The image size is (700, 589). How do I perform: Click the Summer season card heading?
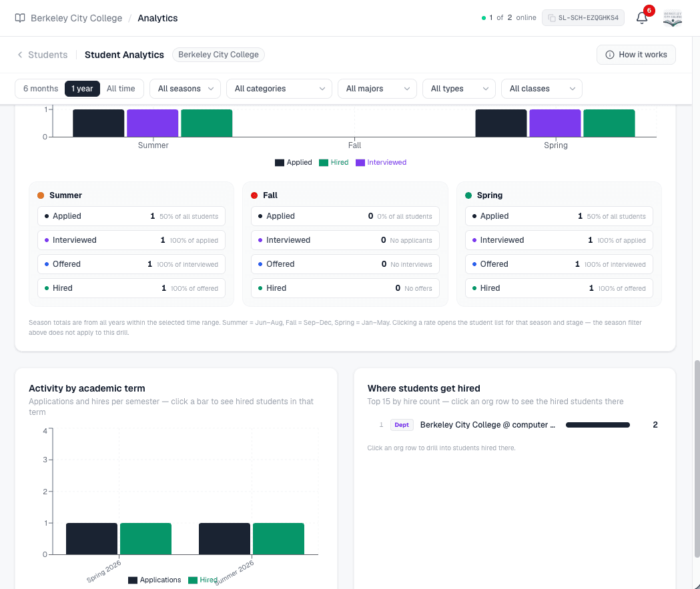[x=65, y=195]
